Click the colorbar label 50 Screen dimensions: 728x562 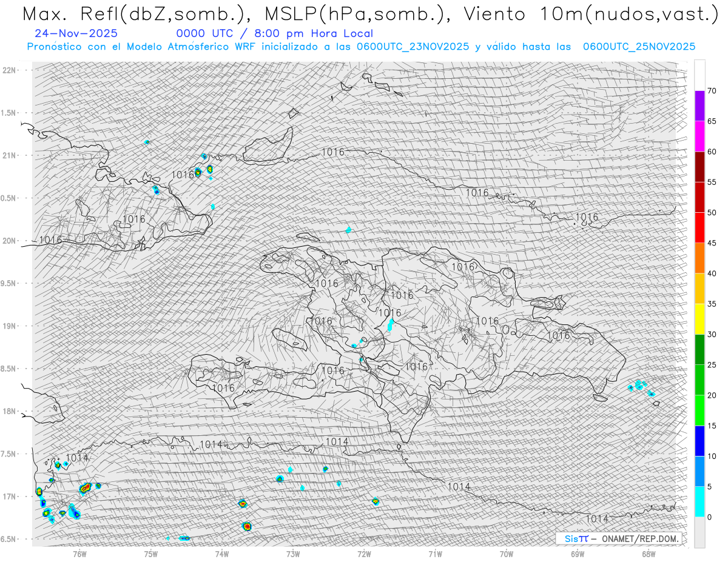pyautogui.click(x=712, y=213)
